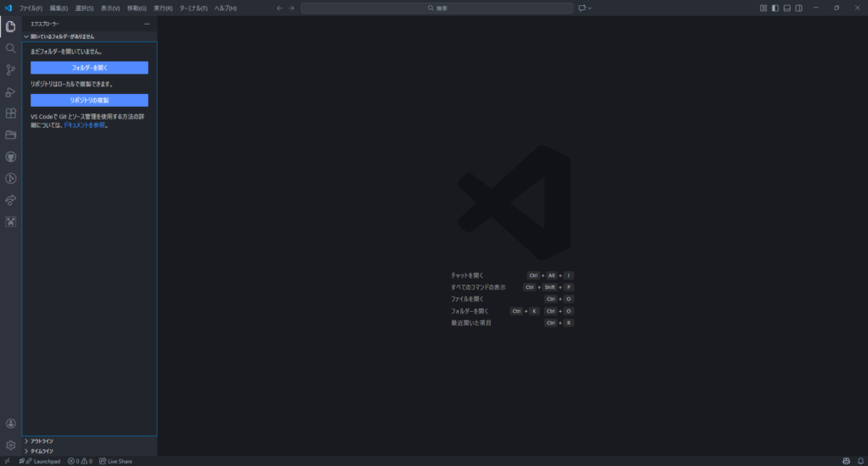Screen dimensions: 868x466
Task: Open the GitHub icon in activity bar
Action: point(11,157)
